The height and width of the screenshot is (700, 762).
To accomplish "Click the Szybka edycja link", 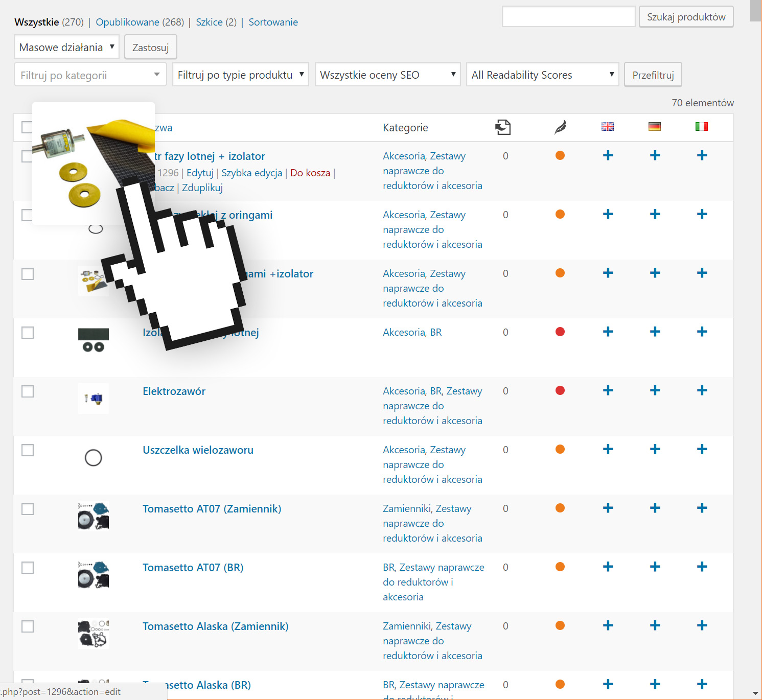I will coord(252,173).
